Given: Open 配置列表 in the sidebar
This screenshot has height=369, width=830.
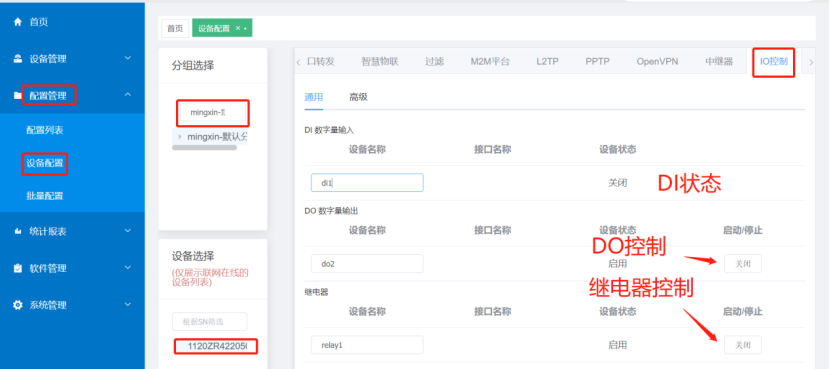Looking at the screenshot, I should pyautogui.click(x=45, y=130).
